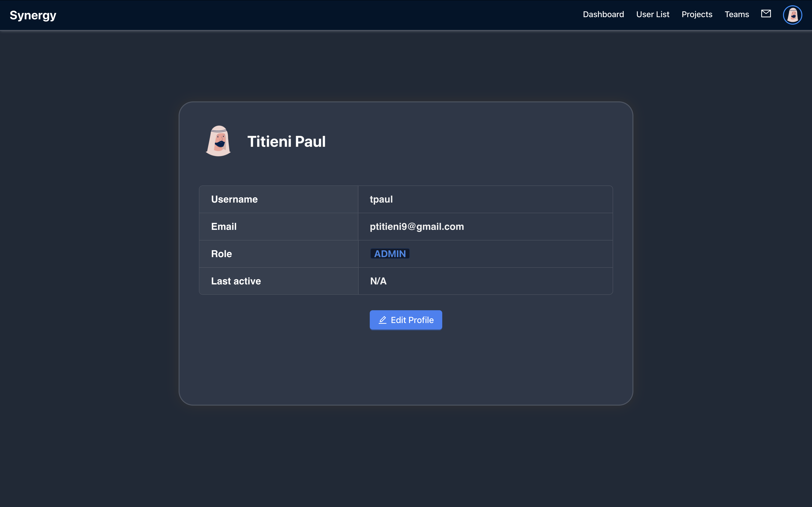Viewport: 812px width, 507px height.
Task: Click the circular avatar at top right corner
Action: [x=792, y=14]
